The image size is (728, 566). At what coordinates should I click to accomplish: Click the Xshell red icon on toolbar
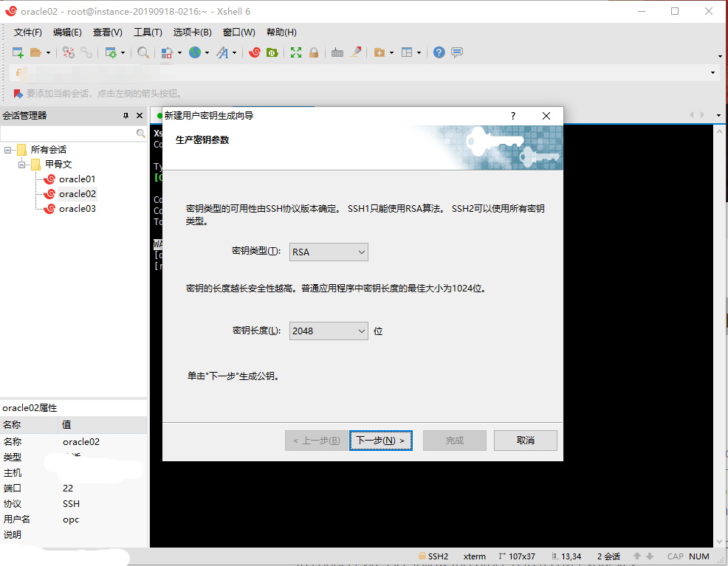[x=255, y=52]
